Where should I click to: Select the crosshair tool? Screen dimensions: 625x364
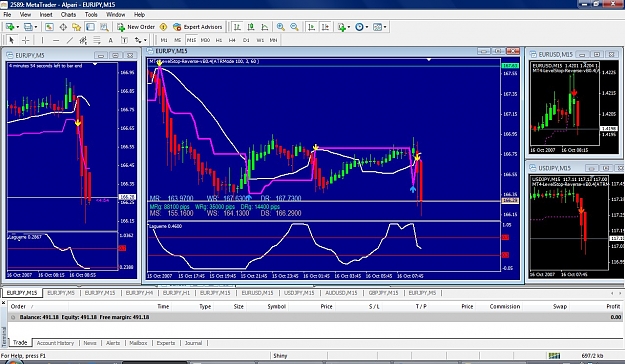point(25,40)
